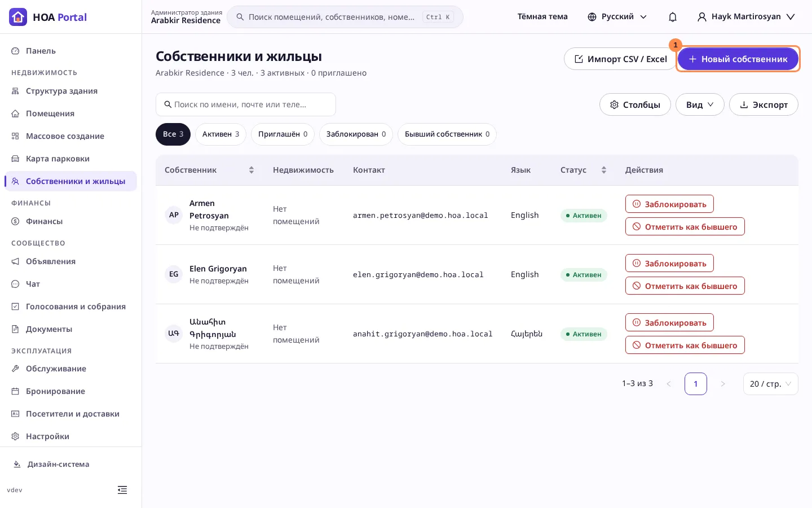Open Голосования и собрания in sidebar

70,306
